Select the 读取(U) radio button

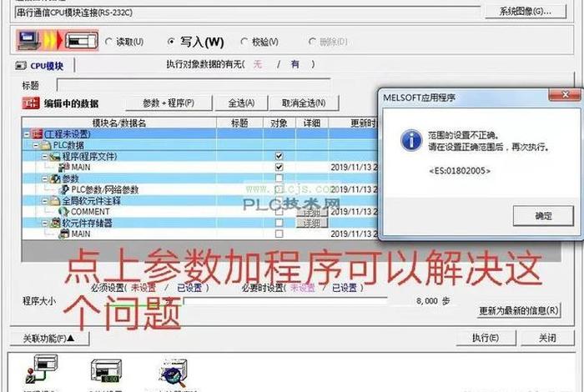tap(108, 42)
